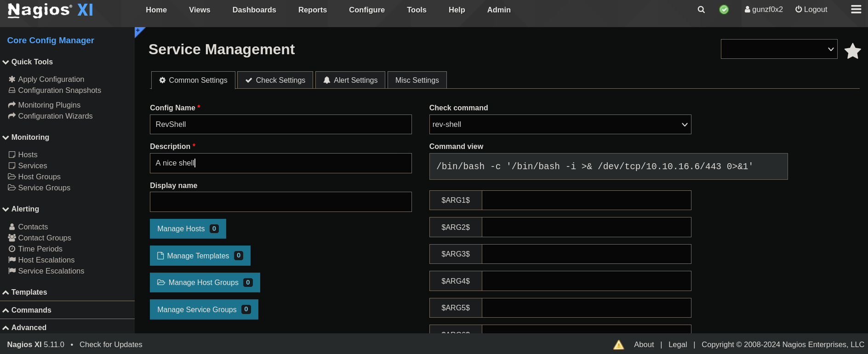868x354 pixels.
Task: Click the Manage Service Groups button
Action: (x=204, y=309)
